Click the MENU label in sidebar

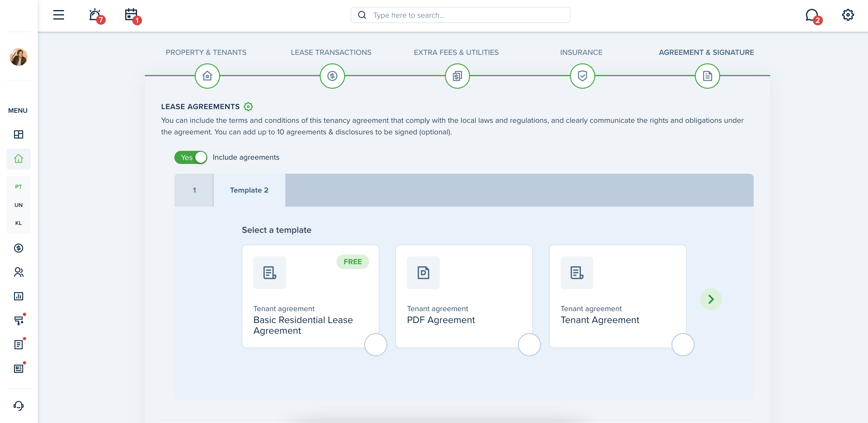(18, 111)
